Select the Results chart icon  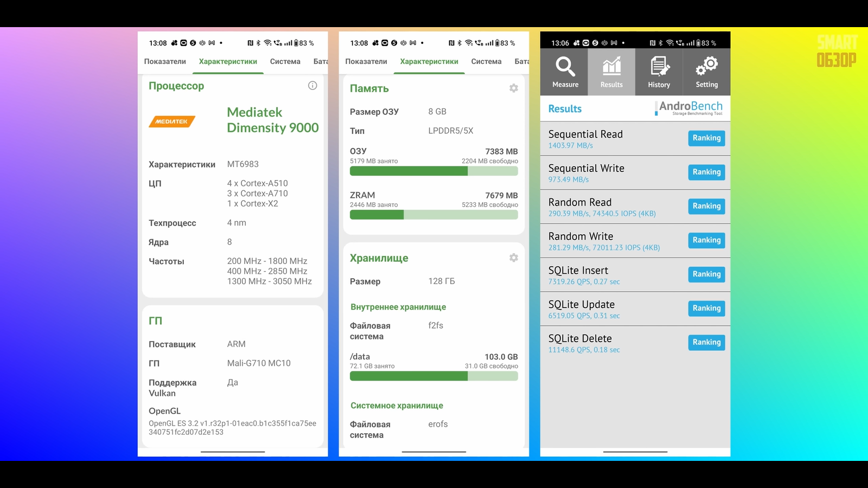[611, 67]
